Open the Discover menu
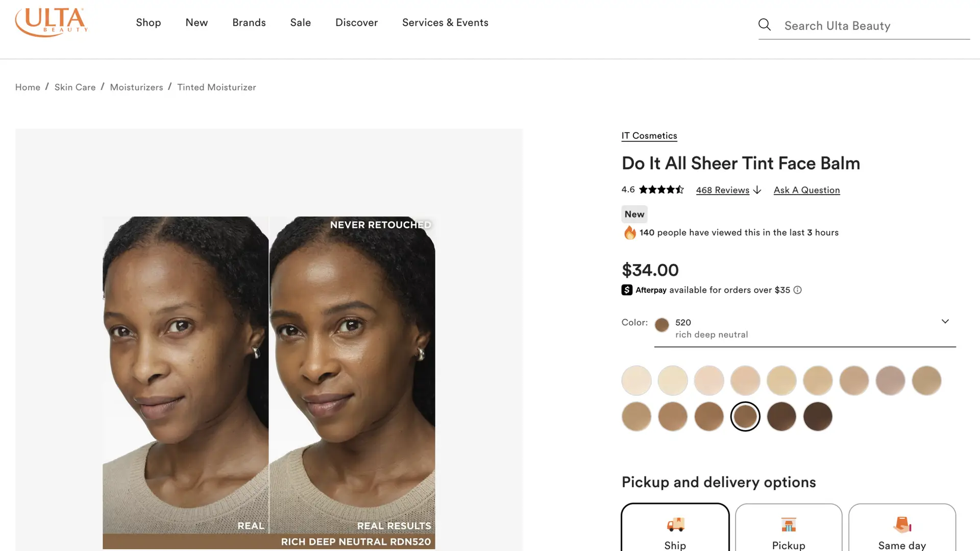Viewport: 980px width, 551px height. (356, 22)
